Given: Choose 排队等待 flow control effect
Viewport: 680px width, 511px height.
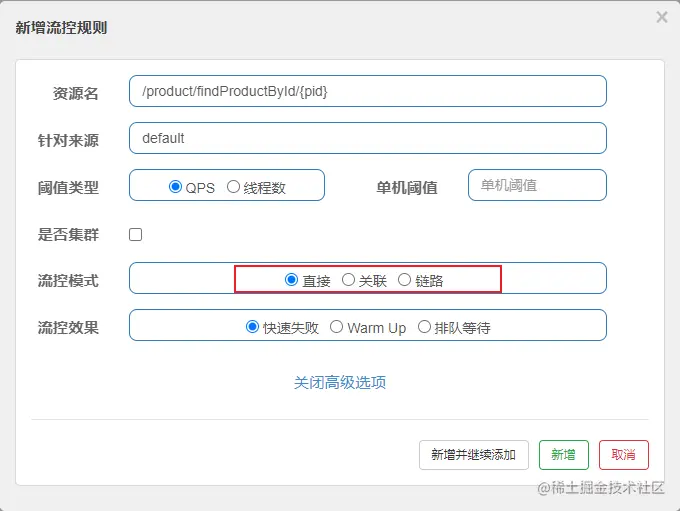Looking at the screenshot, I should [x=424, y=327].
